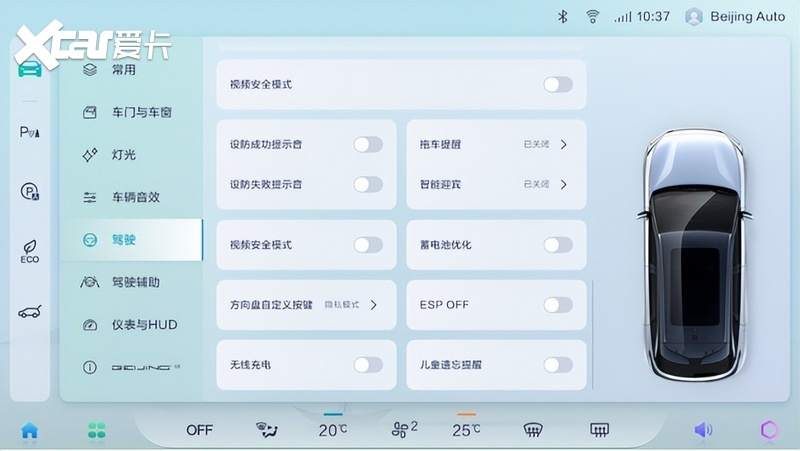800x451 pixels.
Task: Tap the front windshield defrost icon
Action: (533, 430)
